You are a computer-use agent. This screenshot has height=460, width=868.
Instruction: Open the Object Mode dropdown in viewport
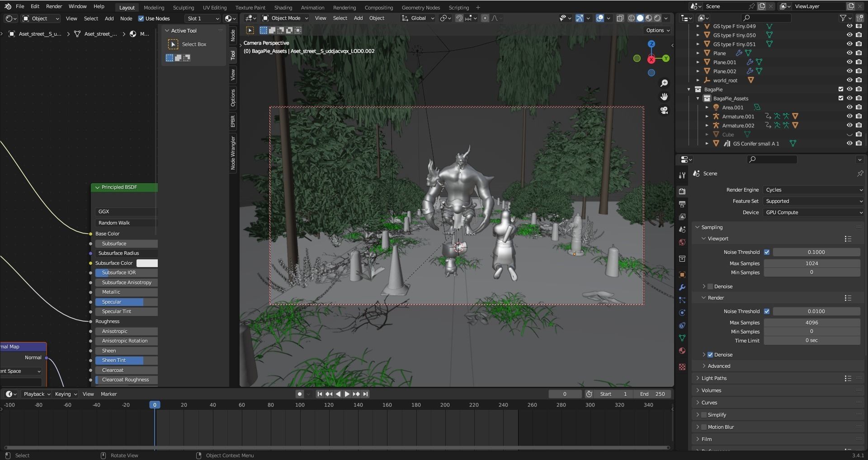pos(285,18)
